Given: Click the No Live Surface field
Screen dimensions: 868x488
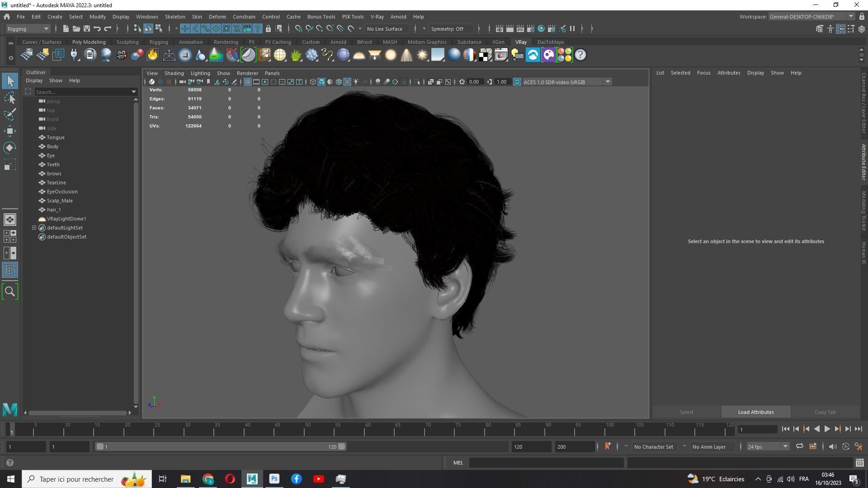Looking at the screenshot, I should (x=387, y=29).
